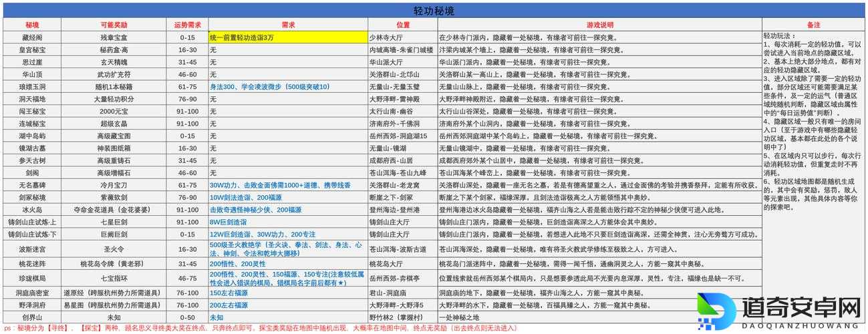
Task: Click the 创界山 cell
Action: coord(32,317)
